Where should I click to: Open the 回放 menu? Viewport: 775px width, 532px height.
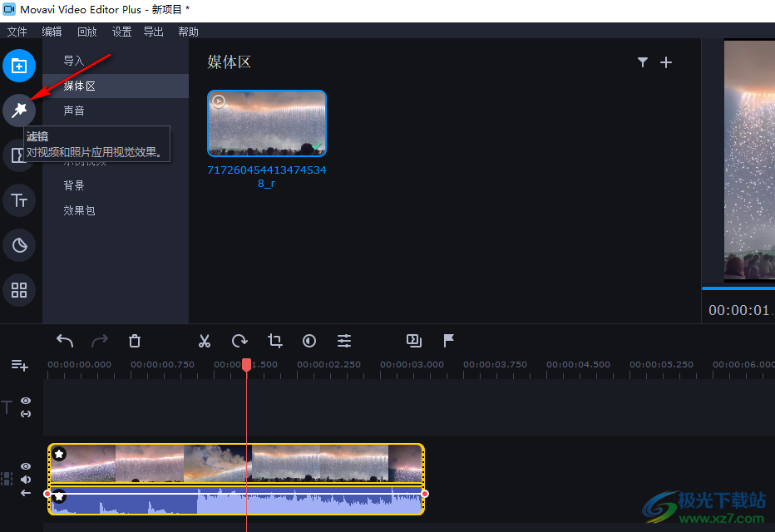coord(87,32)
